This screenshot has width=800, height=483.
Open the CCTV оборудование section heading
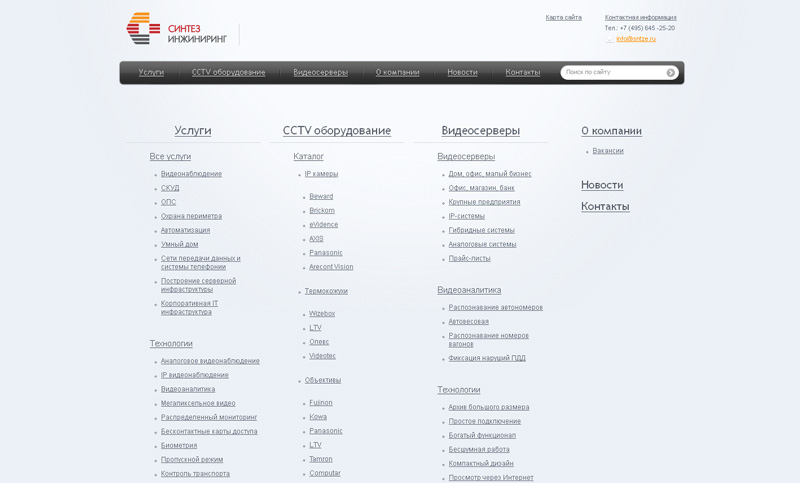coord(337,131)
